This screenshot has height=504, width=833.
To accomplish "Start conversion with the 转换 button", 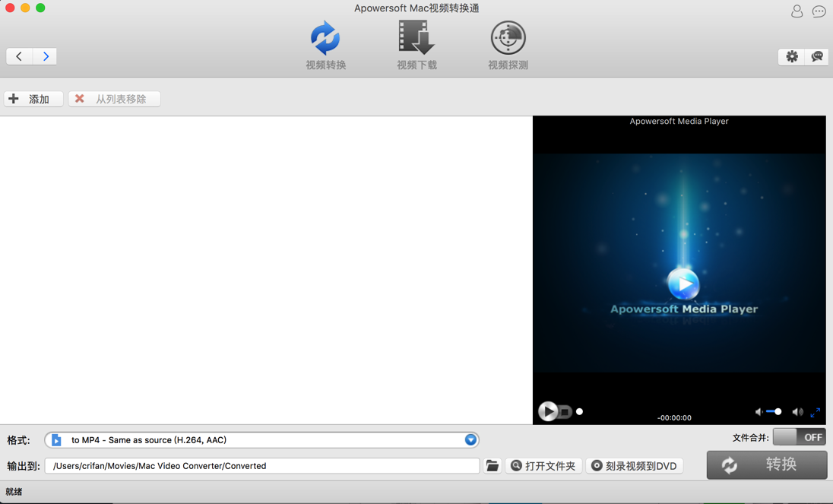I will coord(767,464).
